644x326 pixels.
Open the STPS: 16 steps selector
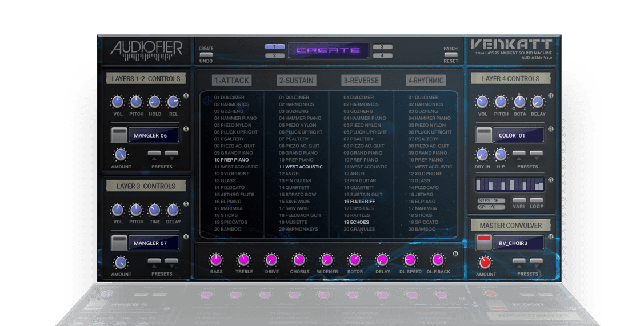(x=491, y=200)
